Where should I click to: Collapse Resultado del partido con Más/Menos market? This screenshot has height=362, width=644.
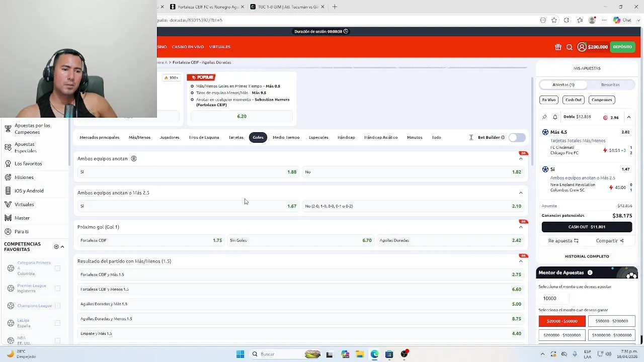click(521, 261)
